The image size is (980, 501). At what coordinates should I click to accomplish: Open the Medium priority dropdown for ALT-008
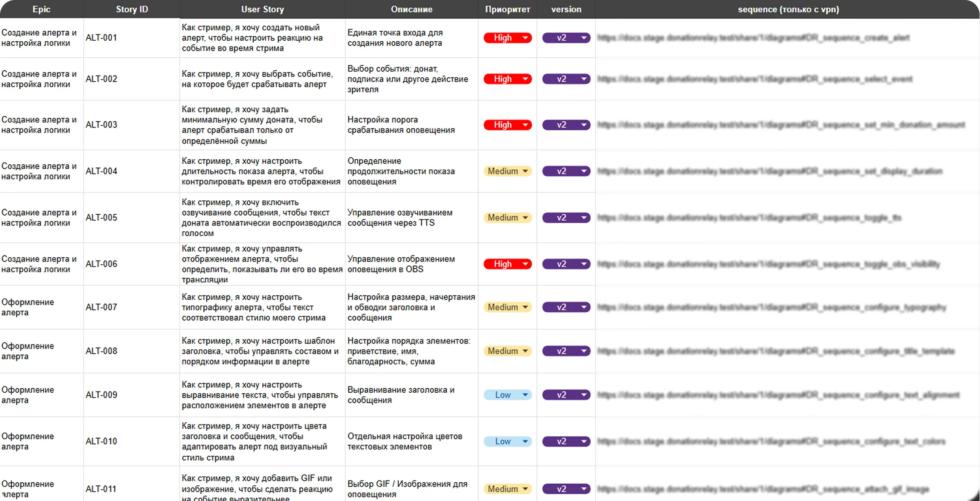coord(508,351)
